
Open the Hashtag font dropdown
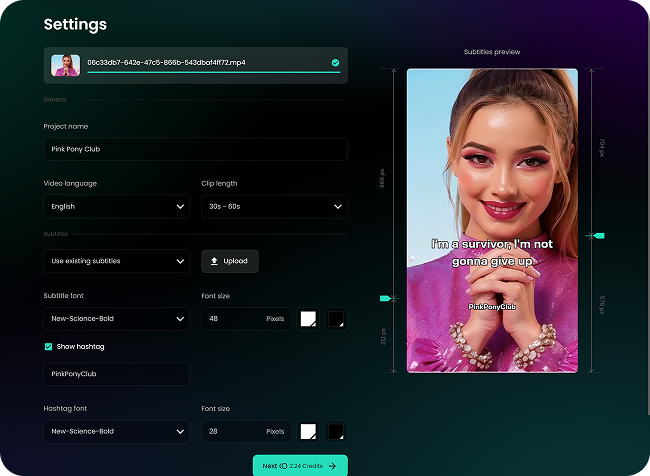pos(116,432)
